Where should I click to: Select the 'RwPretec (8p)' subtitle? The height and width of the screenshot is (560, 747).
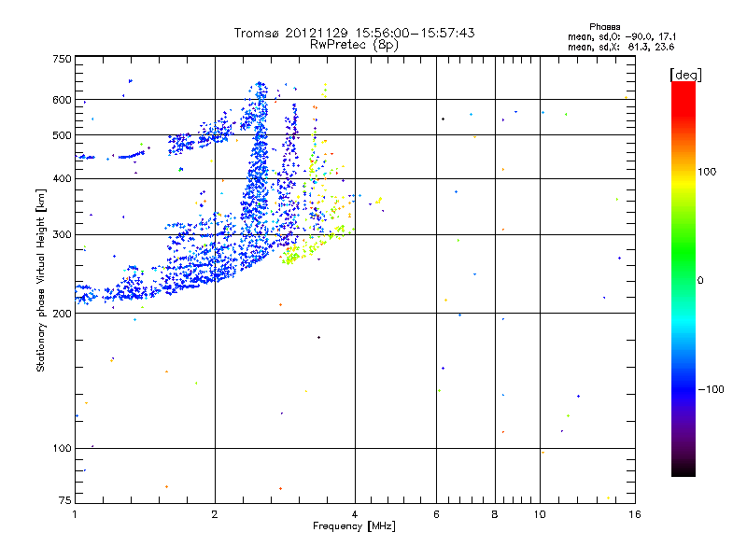[355, 45]
